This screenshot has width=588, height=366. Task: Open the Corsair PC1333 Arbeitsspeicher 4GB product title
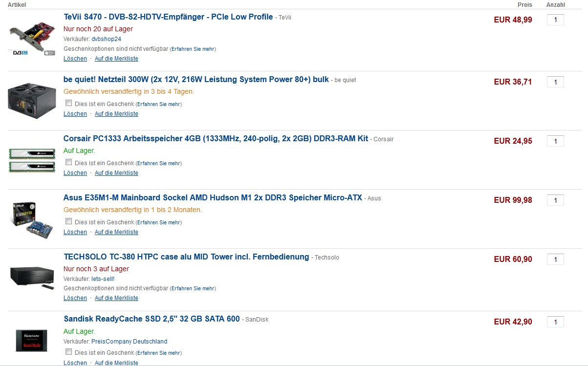[216, 139]
